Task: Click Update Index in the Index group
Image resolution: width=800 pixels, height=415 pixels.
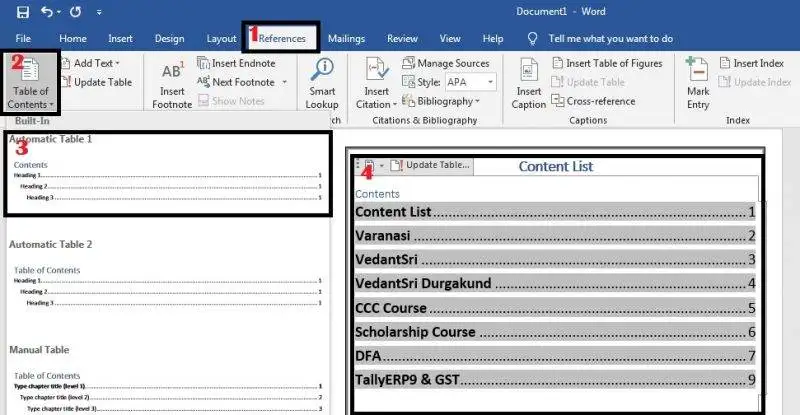Action: coord(755,82)
